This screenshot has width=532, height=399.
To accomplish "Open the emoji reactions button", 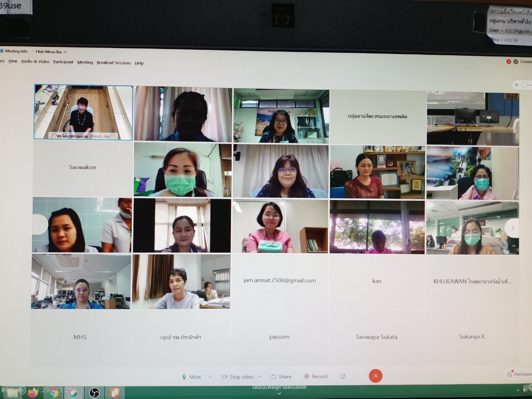I will coord(343,376).
